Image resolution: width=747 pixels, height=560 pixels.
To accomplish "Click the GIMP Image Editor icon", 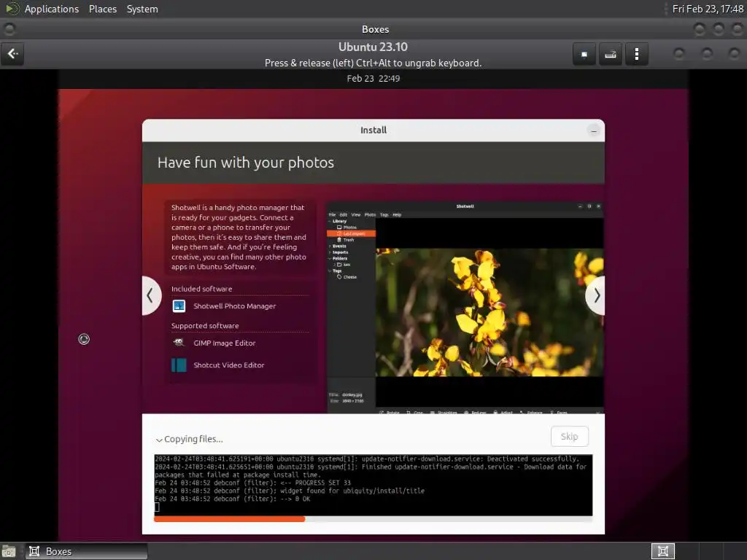I will (179, 343).
